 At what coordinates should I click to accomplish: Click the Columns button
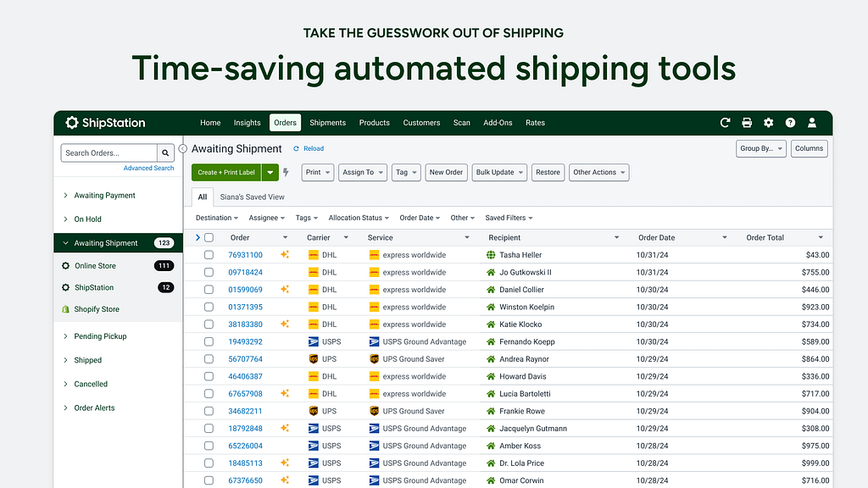(810, 148)
